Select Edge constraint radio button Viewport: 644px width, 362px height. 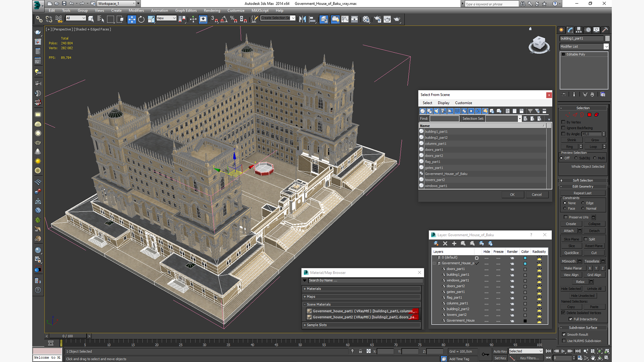click(x=583, y=203)
